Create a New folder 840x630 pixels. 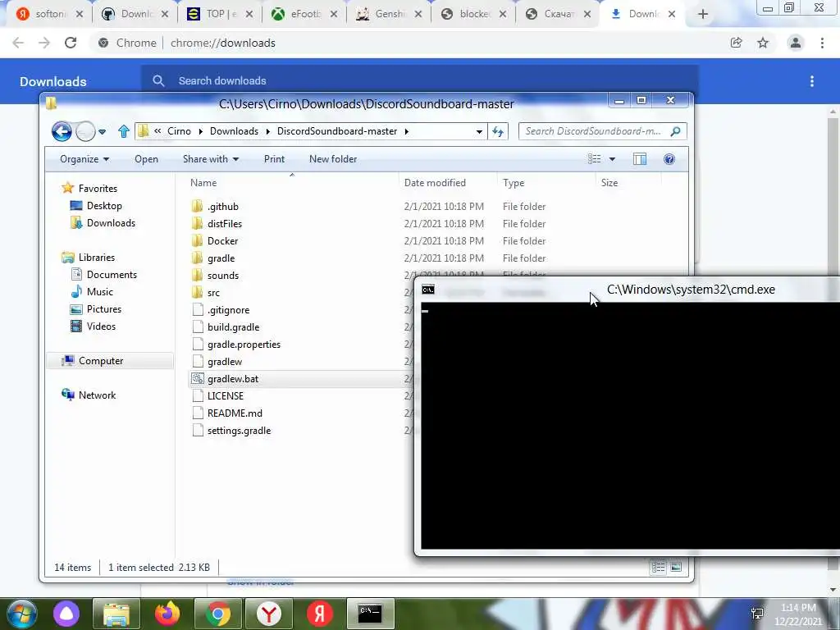(x=333, y=159)
